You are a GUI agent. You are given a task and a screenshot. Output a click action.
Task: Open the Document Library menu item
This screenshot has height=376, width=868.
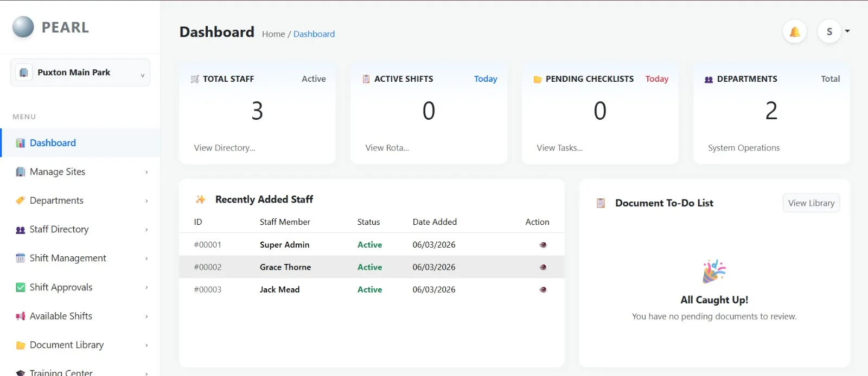point(80,345)
